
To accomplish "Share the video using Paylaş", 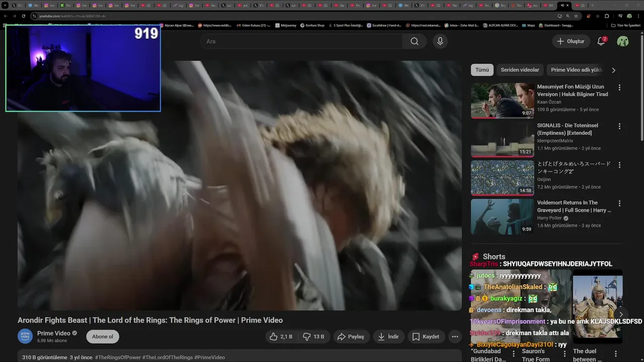I will 351,337.
